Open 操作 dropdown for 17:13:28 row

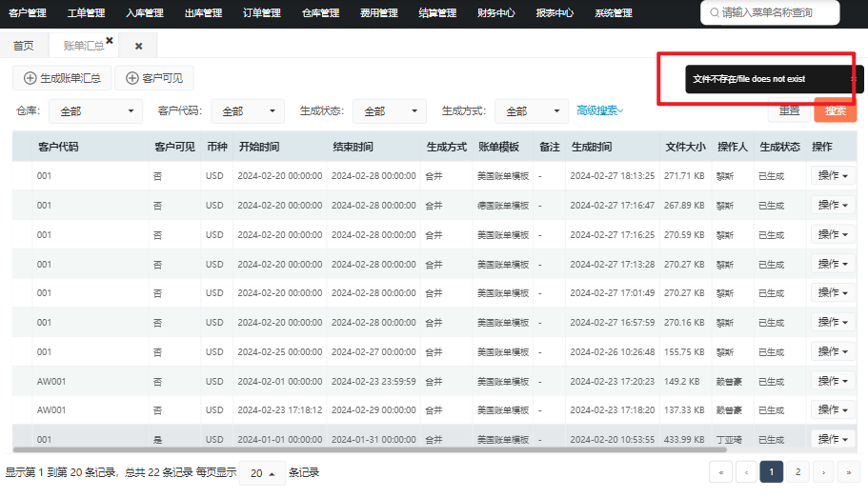click(x=833, y=264)
